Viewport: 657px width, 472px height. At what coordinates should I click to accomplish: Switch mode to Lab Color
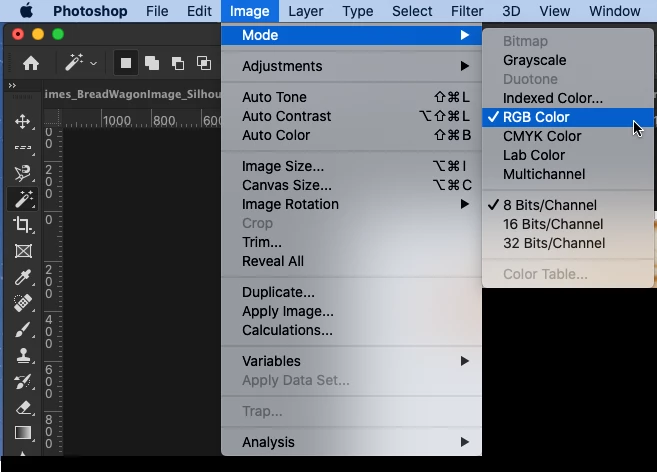point(568,155)
